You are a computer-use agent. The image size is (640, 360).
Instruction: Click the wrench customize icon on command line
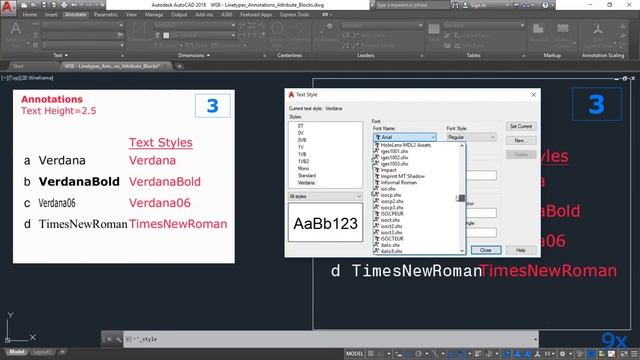(118, 339)
